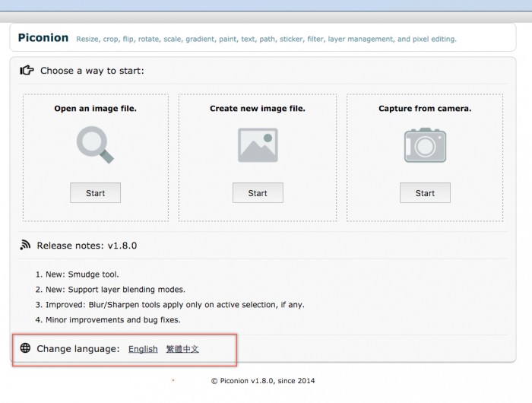Screen dimensions: 532x403
Task: Select the 'Open an image file.' heading
Action: (95, 109)
